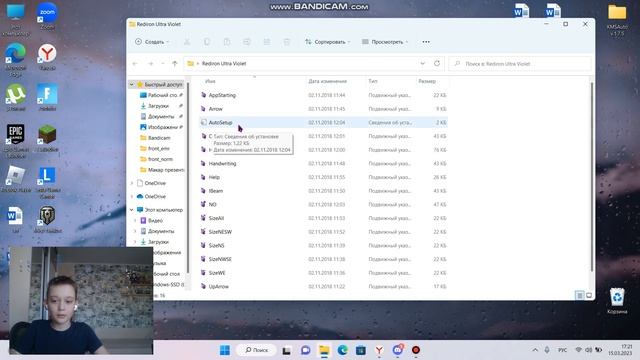Click the Поиск search button on taskbar
The height and width of the screenshot is (360, 640).
tap(257, 350)
